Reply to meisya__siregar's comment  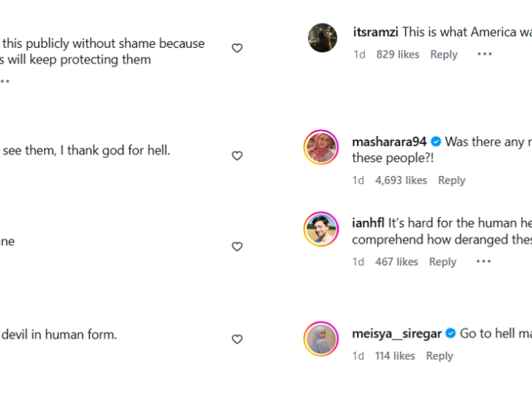click(x=439, y=356)
